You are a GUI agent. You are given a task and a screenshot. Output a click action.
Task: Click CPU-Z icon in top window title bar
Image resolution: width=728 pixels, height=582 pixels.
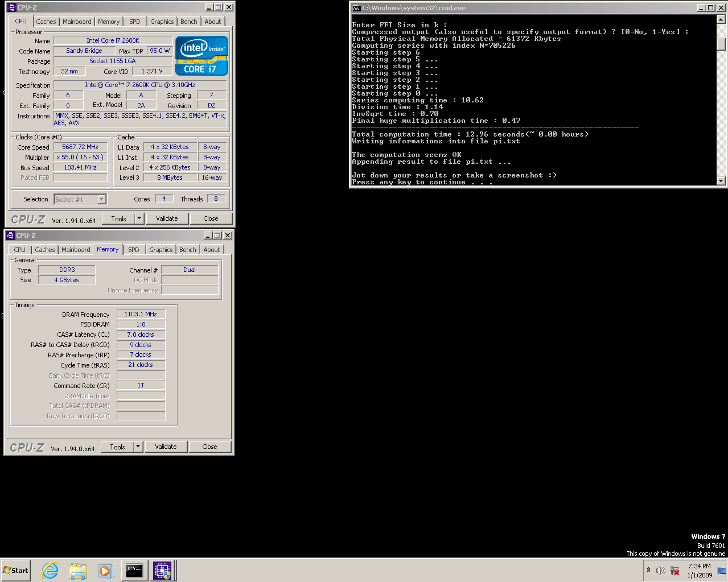(11, 7)
